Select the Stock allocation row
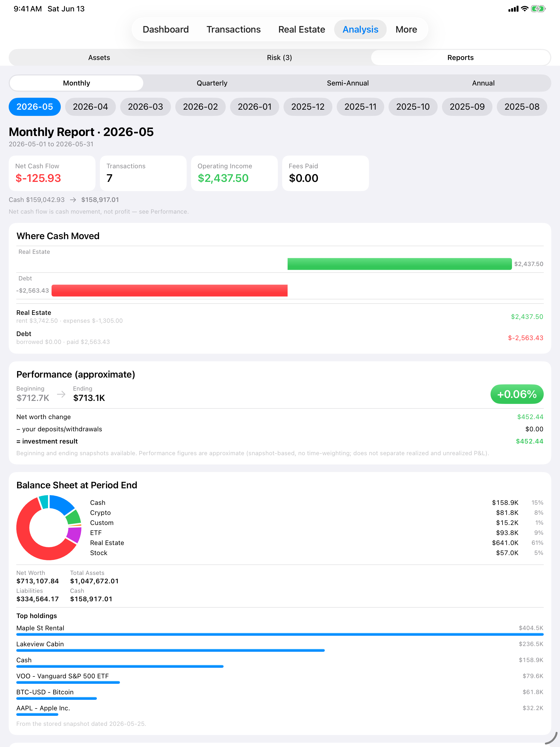The image size is (560, 747). 316,553
